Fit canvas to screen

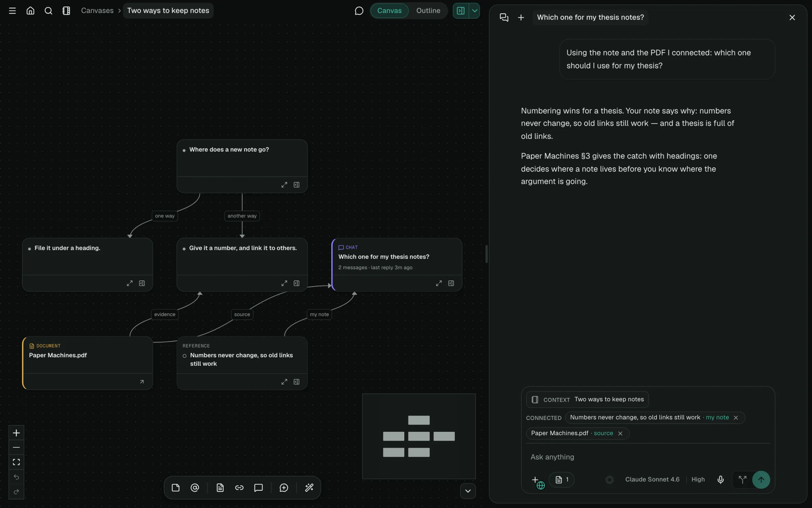16,462
